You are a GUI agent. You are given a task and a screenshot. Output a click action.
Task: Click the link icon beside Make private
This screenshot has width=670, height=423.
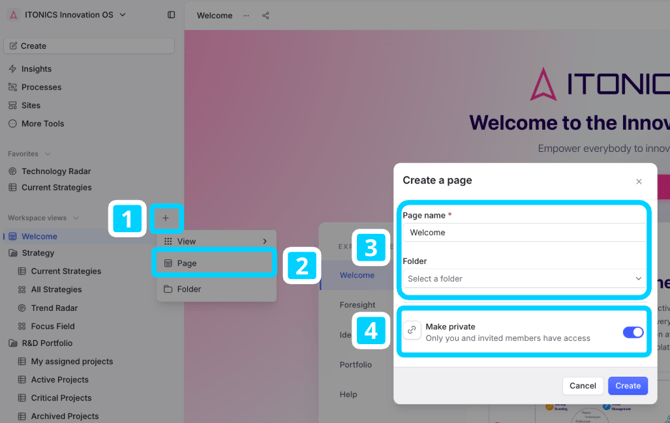(x=412, y=330)
